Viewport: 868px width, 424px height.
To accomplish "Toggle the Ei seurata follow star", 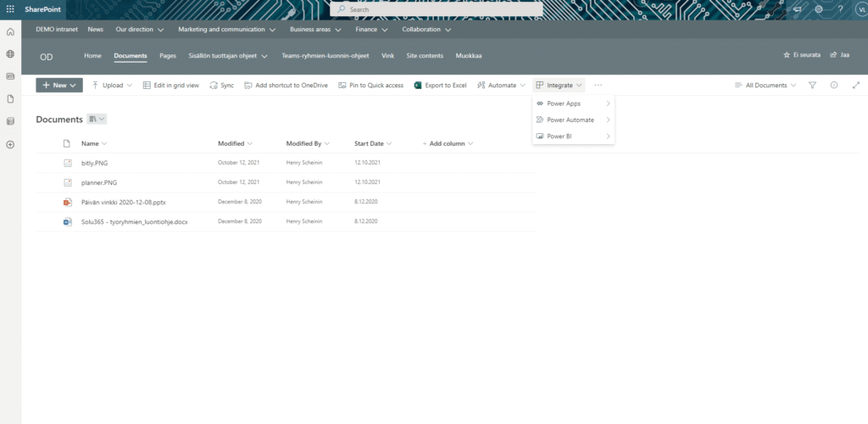I will (801, 54).
